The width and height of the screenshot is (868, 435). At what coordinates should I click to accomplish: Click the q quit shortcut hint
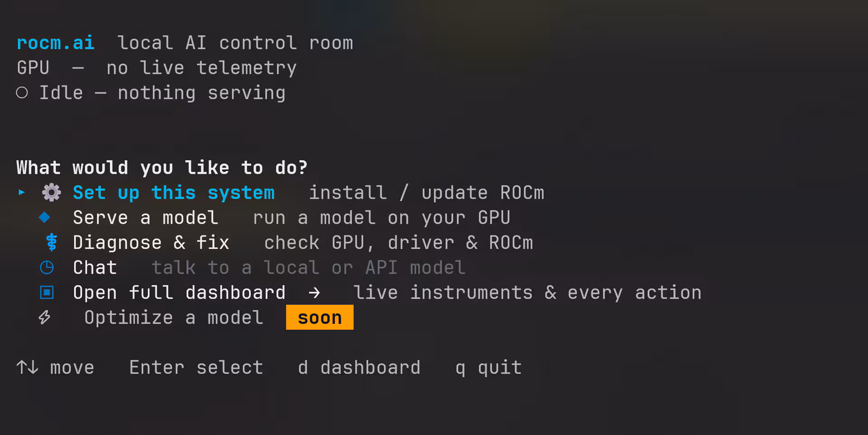click(x=488, y=368)
